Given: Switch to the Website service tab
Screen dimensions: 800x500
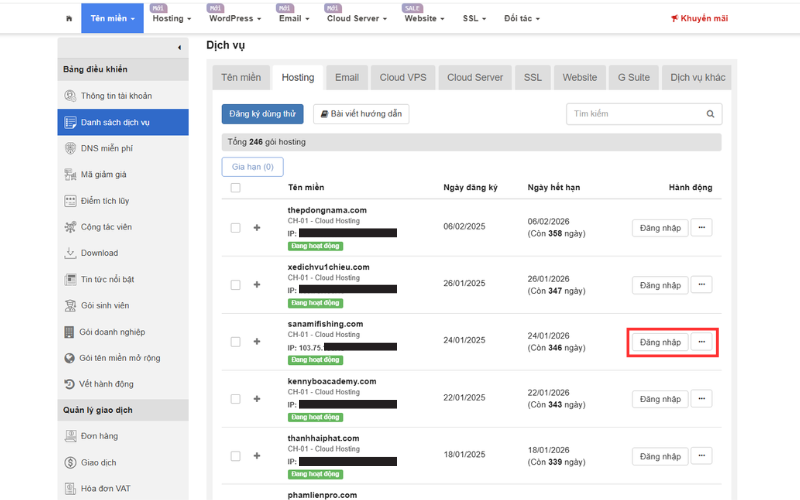Looking at the screenshot, I should pos(580,78).
